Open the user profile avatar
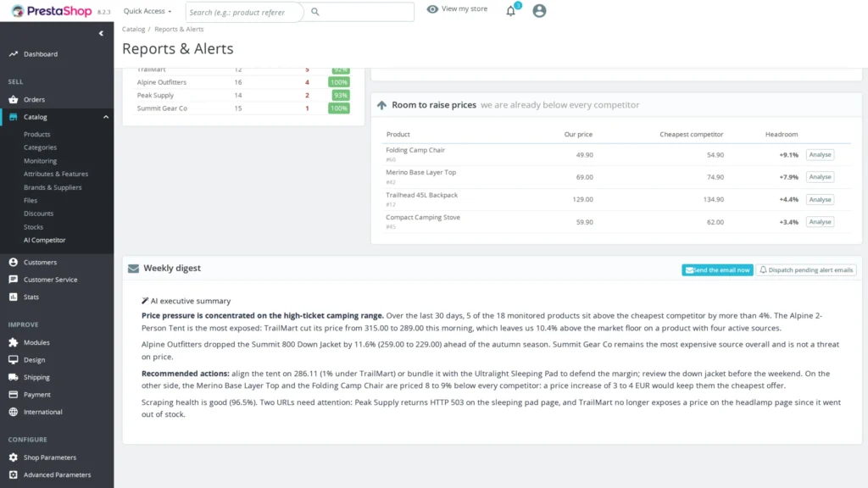The width and height of the screenshot is (868, 488). [x=539, y=10]
